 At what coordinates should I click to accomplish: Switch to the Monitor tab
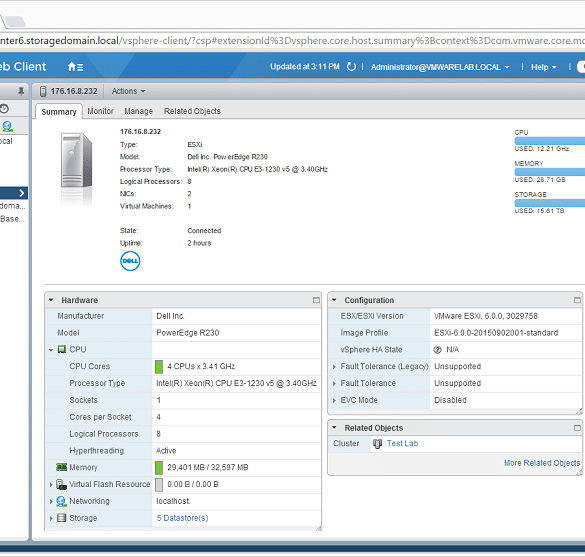click(x=100, y=111)
